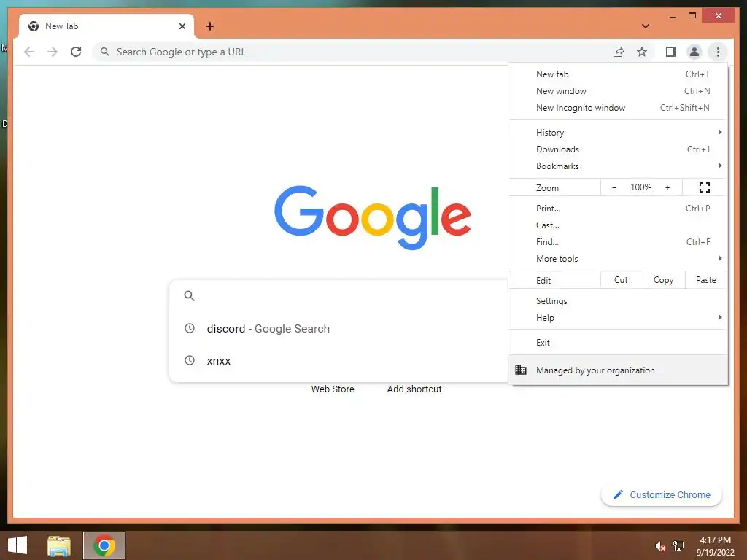Open the profile avatar button

pos(694,52)
